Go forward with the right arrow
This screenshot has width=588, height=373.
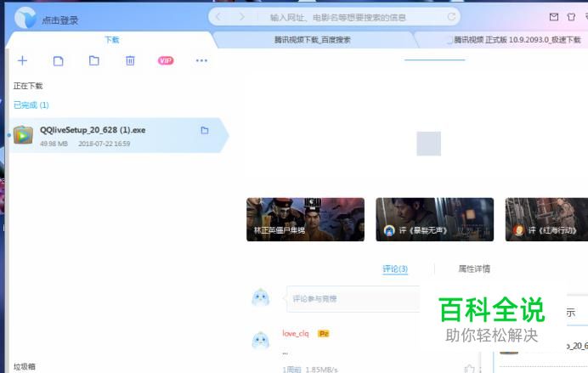[x=241, y=17]
